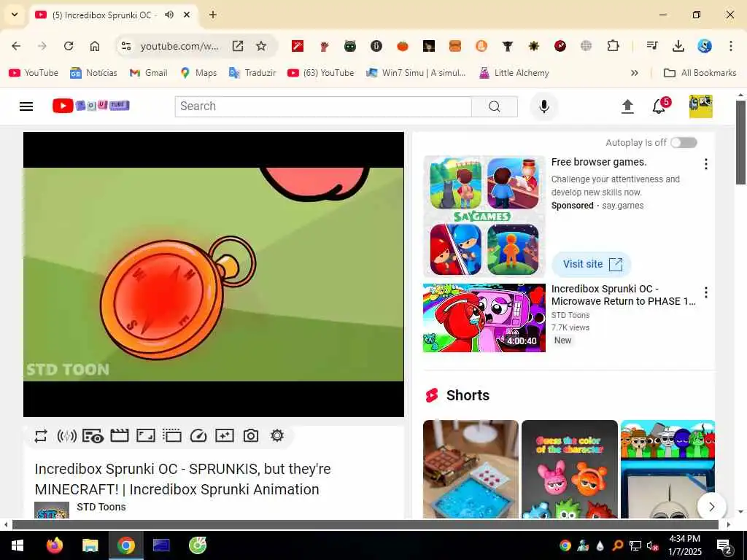The width and height of the screenshot is (747, 560).
Task: Click the address bar URL
Action: 179,46
